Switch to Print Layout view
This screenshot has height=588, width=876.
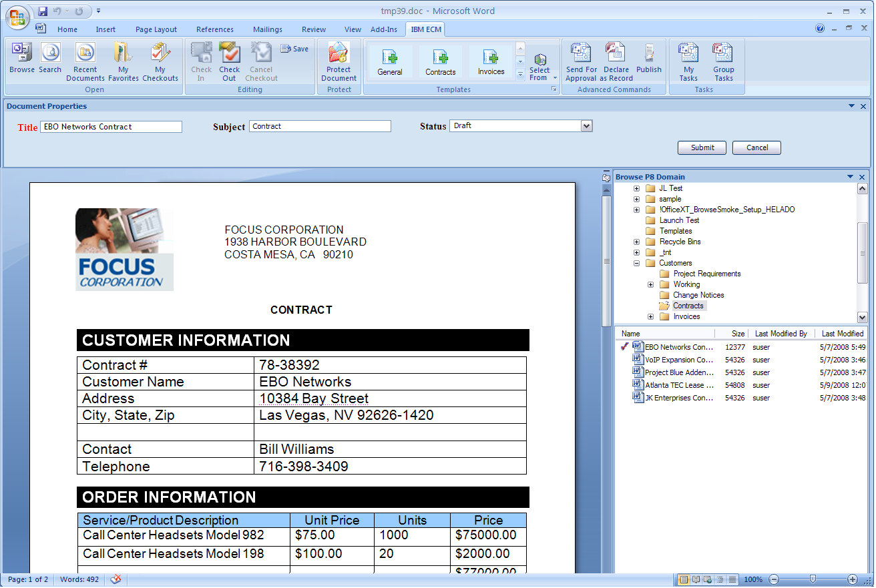pyautogui.click(x=684, y=579)
